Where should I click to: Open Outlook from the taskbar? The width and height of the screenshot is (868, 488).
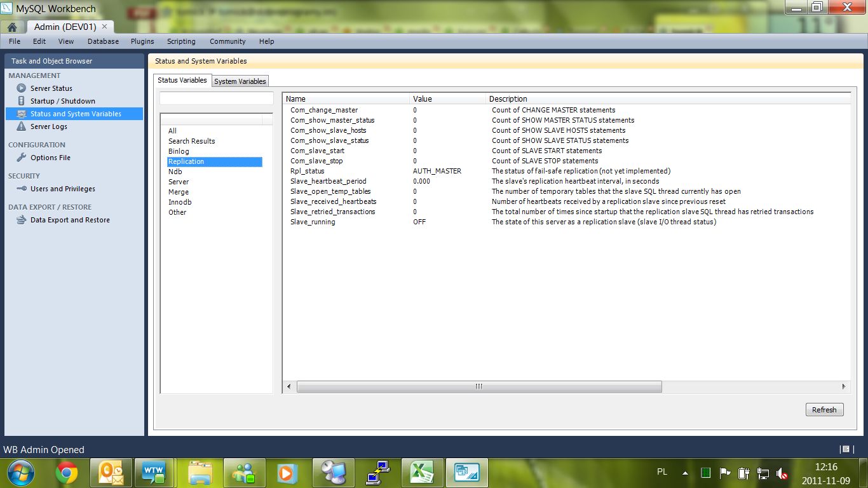tap(111, 473)
